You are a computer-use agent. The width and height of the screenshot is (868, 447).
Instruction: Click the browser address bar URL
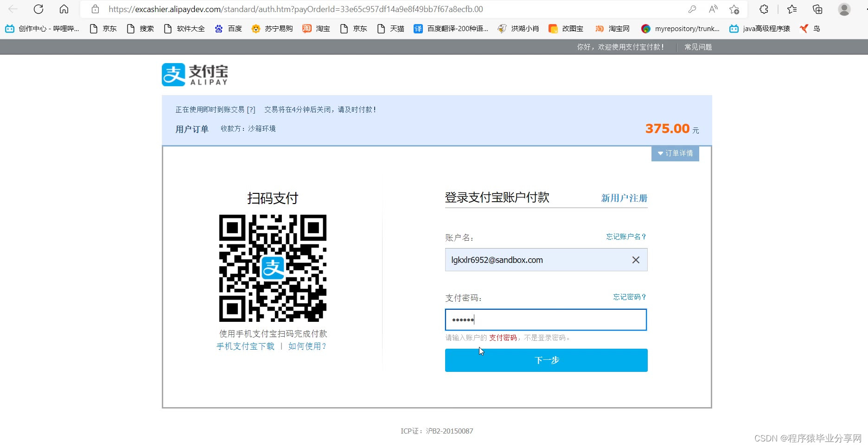[x=295, y=9]
